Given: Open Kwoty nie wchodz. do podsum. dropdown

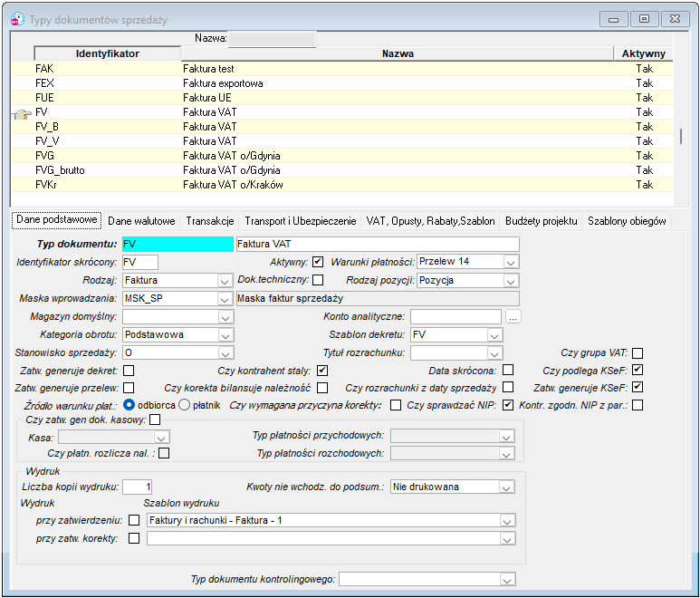Looking at the screenshot, I should pos(506,487).
